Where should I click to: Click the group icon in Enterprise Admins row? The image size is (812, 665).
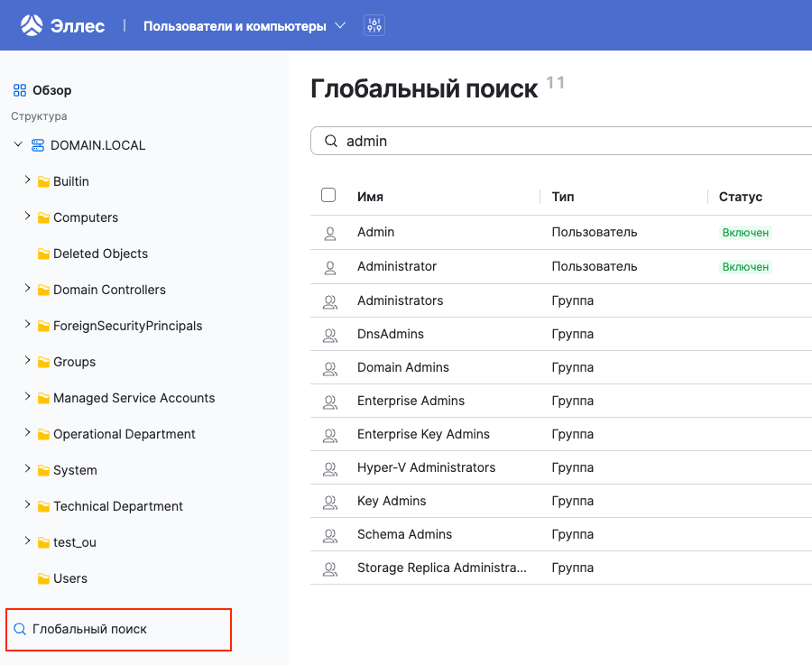330,402
